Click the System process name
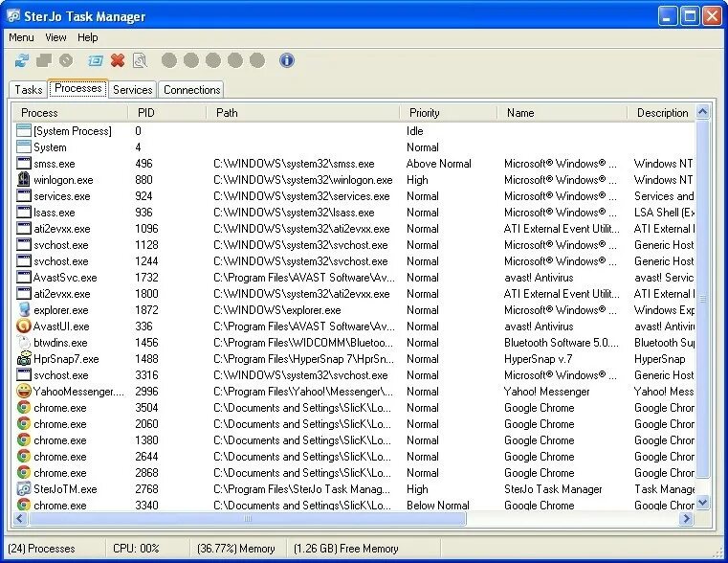Viewport: 728px width, 563px height. pos(50,147)
